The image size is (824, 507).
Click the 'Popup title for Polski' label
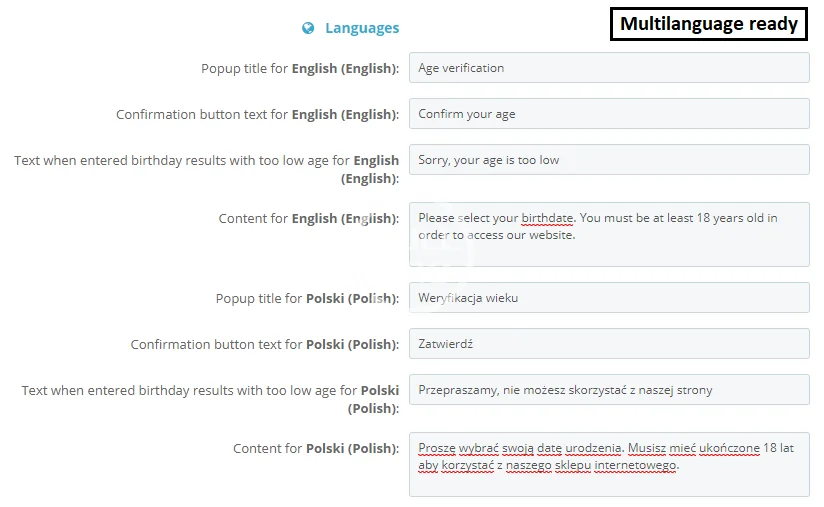[307, 298]
